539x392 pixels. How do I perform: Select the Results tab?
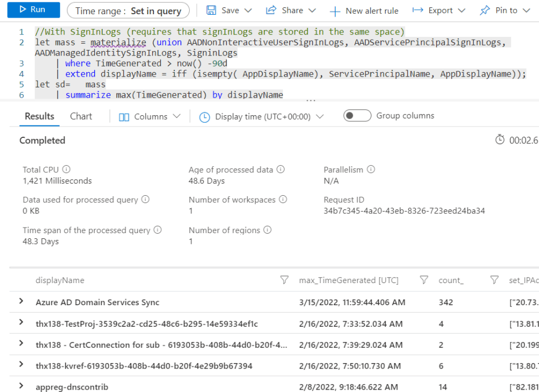[x=40, y=116]
